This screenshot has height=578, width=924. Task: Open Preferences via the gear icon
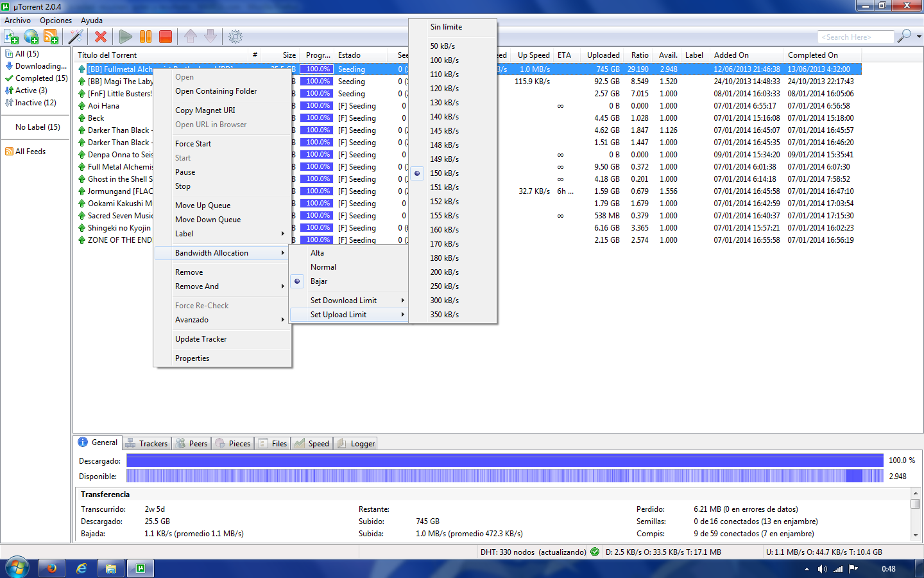tap(235, 37)
